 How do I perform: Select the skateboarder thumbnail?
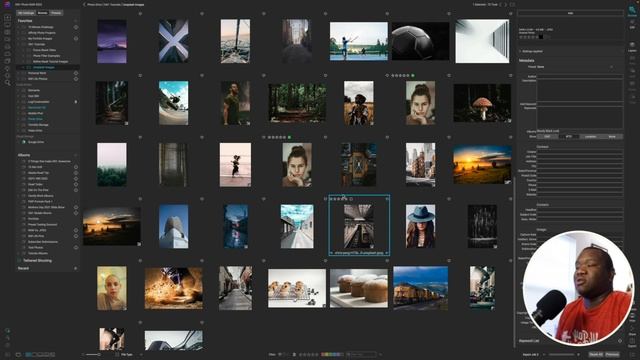pyautogui.click(x=173, y=103)
